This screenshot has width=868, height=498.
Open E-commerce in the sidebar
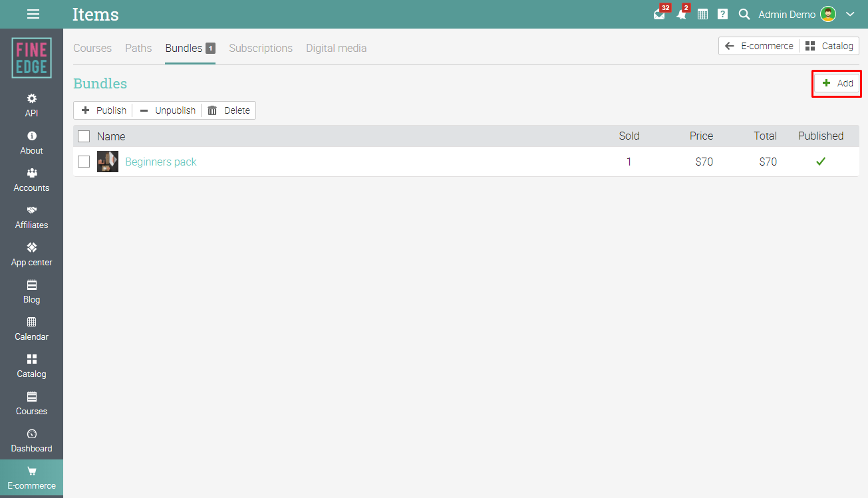(x=31, y=478)
